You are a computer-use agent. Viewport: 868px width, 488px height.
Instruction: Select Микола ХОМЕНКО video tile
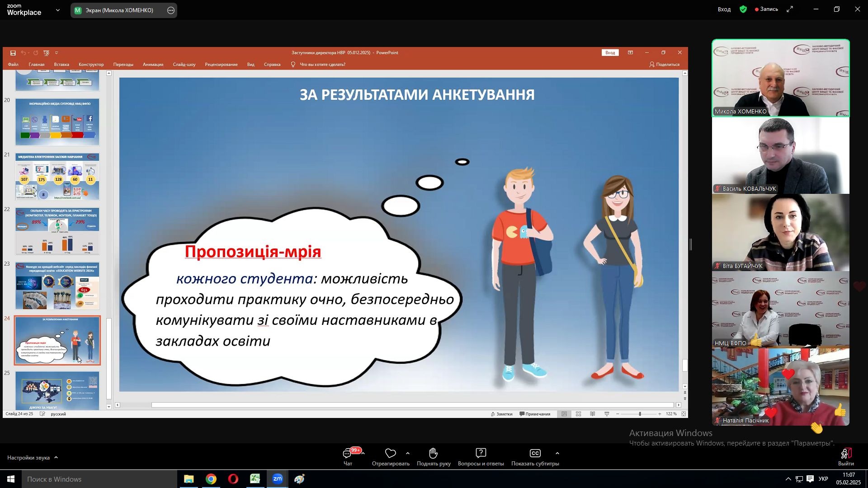tap(781, 78)
